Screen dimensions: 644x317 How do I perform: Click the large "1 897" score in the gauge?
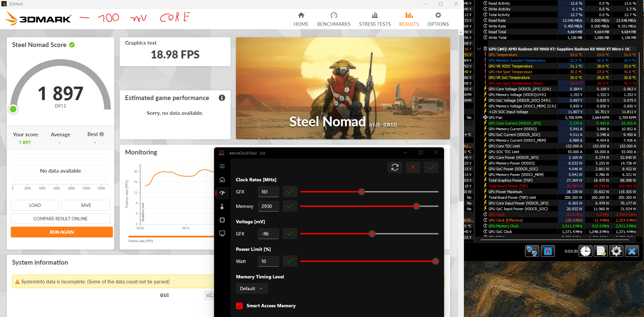coord(61,93)
